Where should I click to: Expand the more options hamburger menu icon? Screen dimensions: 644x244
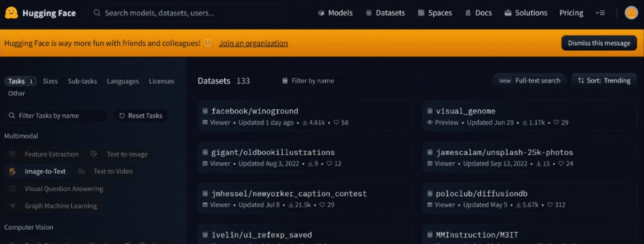point(600,13)
